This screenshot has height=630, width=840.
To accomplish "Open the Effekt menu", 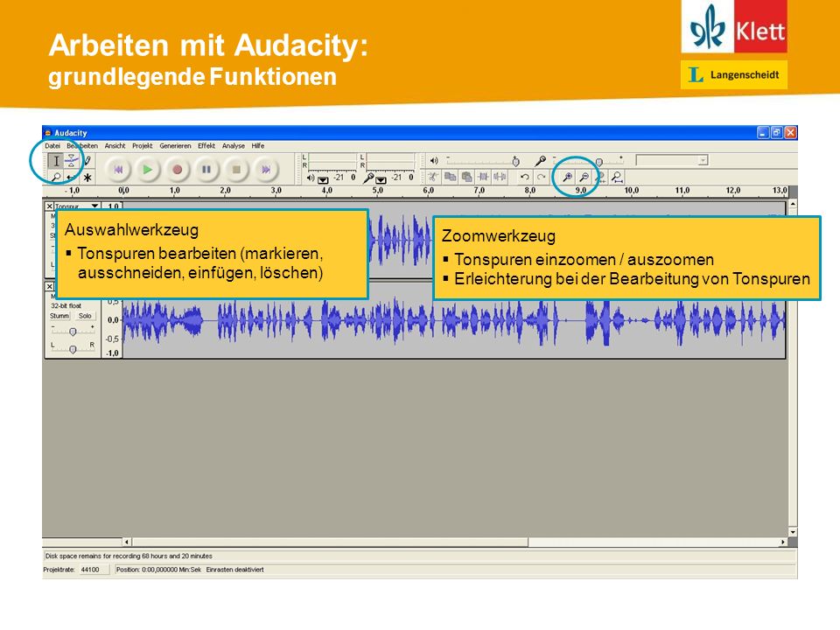I will [206, 146].
